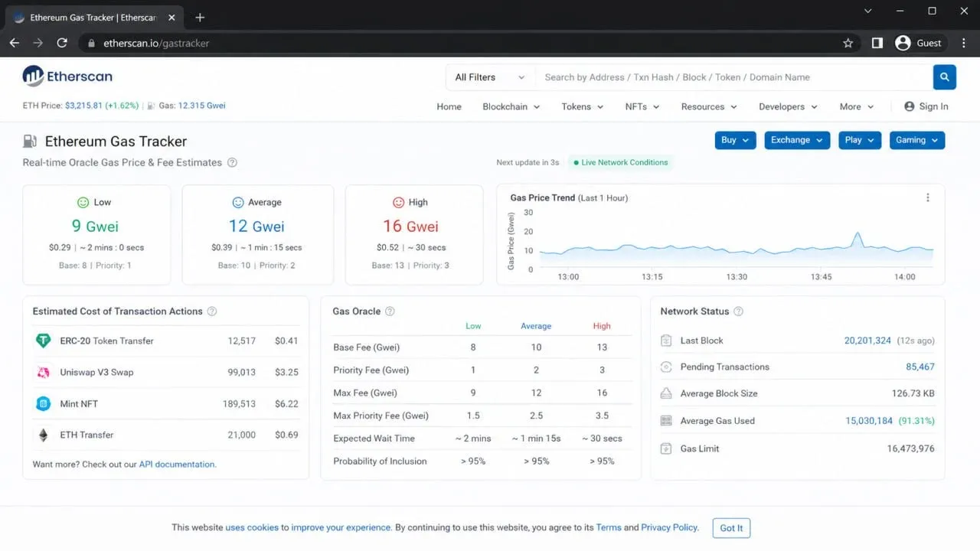Screen dimensions: 980x551
Task: Expand the Exchange dropdown button
Action: 797,140
